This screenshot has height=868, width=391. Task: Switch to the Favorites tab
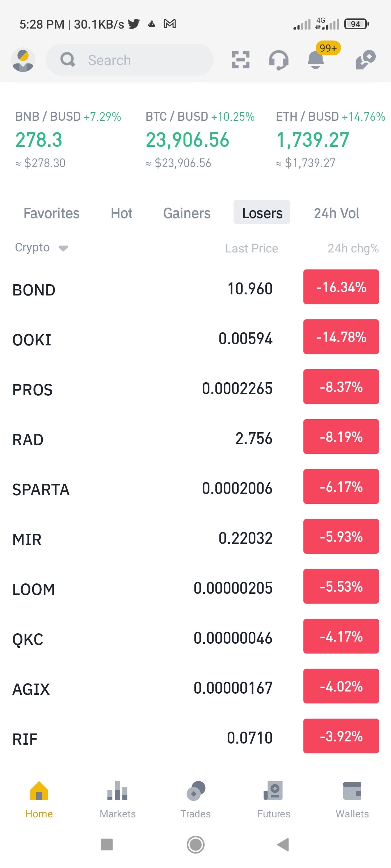pos(51,213)
